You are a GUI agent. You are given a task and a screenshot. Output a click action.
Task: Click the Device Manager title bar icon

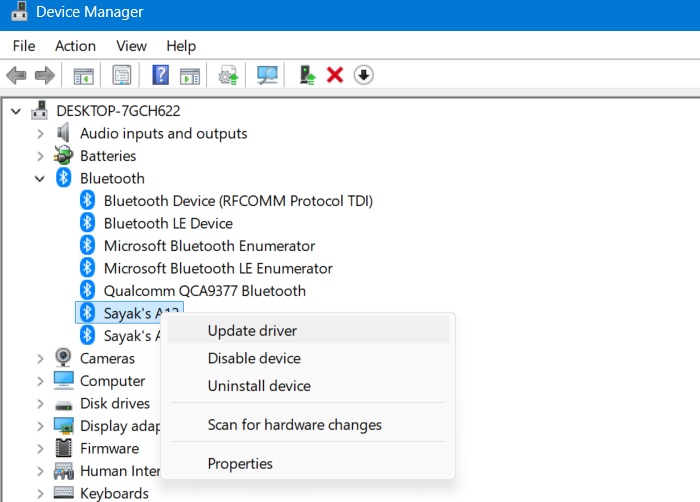19,11
